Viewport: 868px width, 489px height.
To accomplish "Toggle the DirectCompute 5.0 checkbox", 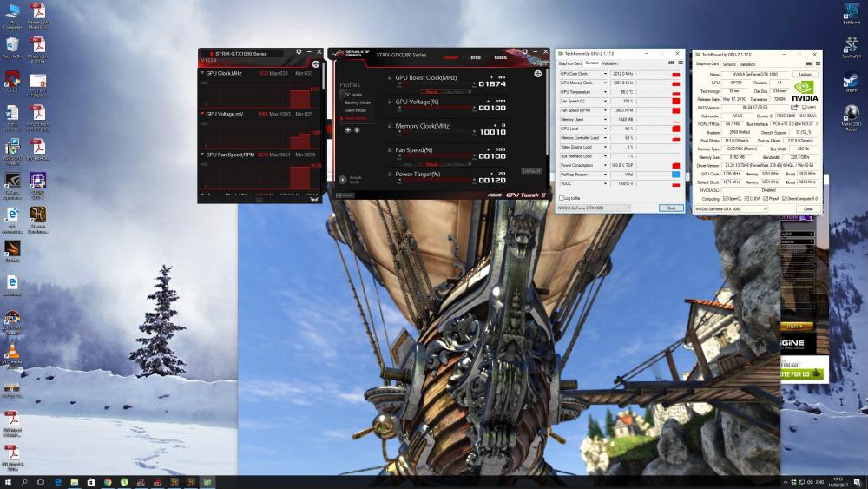I will coord(785,198).
